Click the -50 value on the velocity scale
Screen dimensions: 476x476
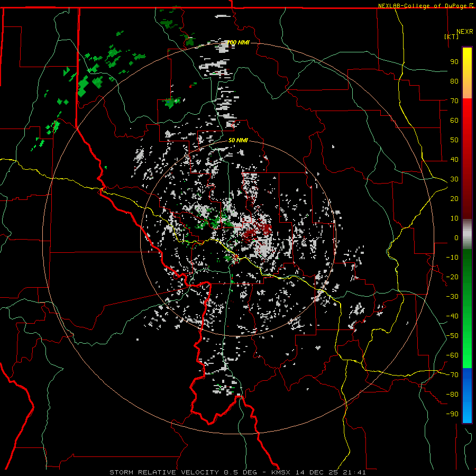452,336
